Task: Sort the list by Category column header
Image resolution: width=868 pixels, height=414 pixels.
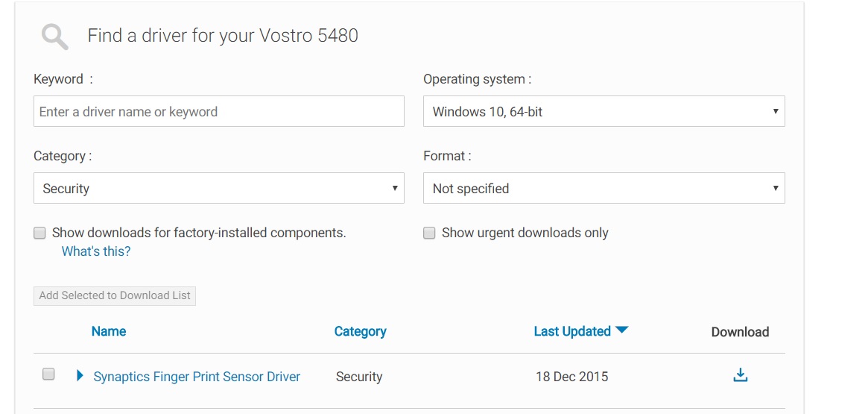Action: tap(360, 331)
